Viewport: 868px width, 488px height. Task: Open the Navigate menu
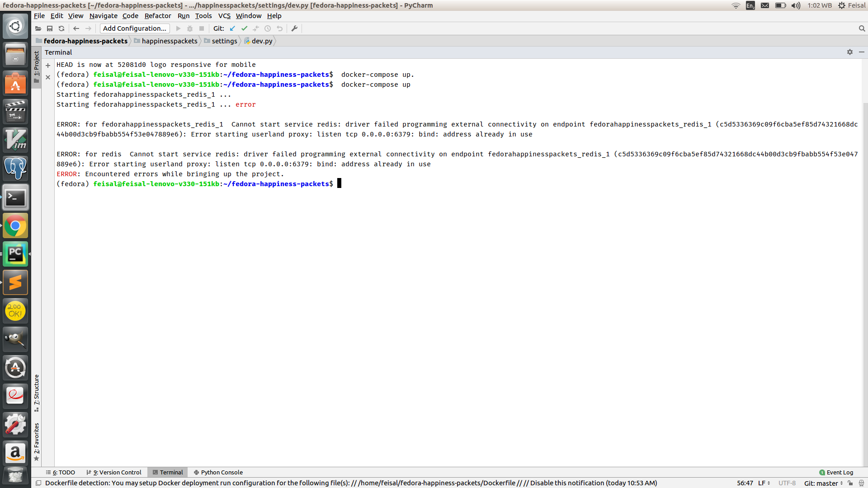point(103,16)
